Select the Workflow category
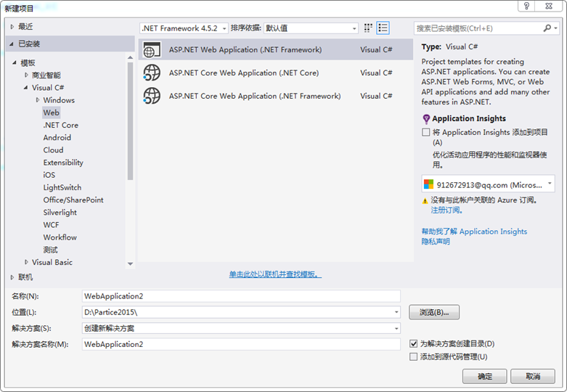The width and height of the screenshot is (567, 392). coord(60,237)
